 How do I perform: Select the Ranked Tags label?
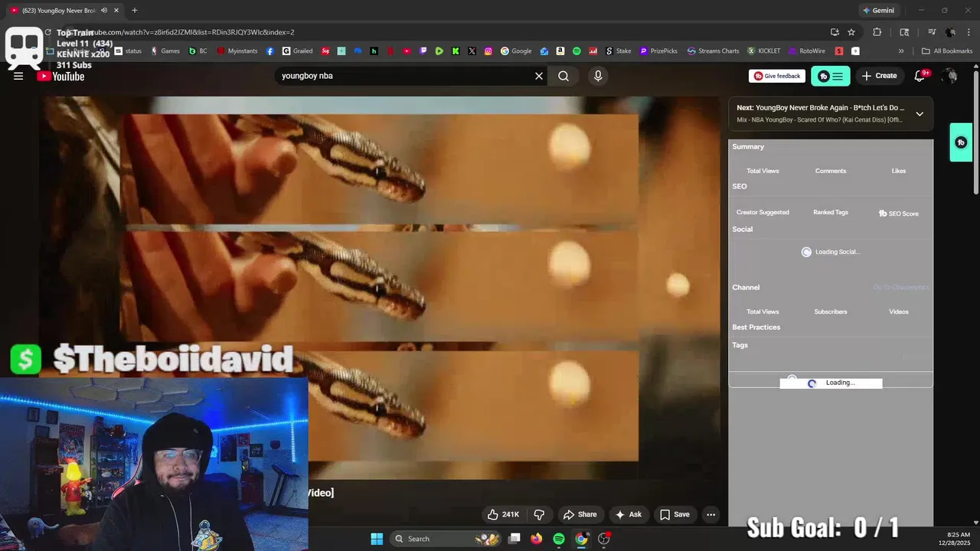point(831,212)
